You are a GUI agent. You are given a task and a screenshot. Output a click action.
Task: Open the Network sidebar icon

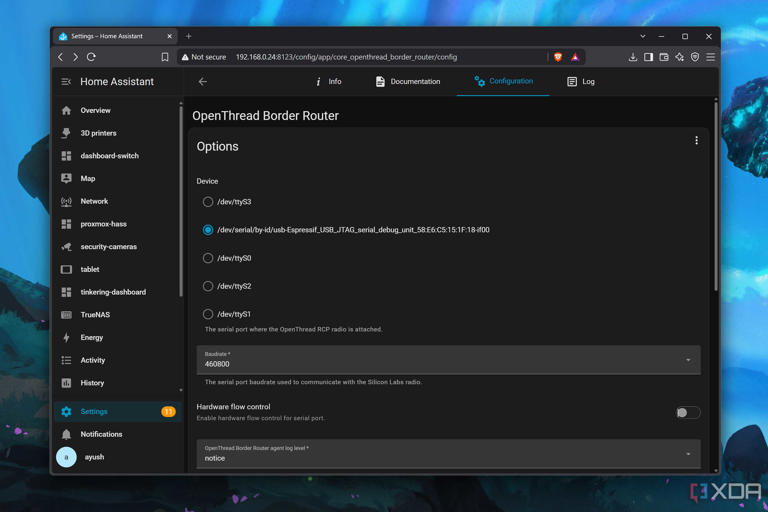click(x=67, y=201)
